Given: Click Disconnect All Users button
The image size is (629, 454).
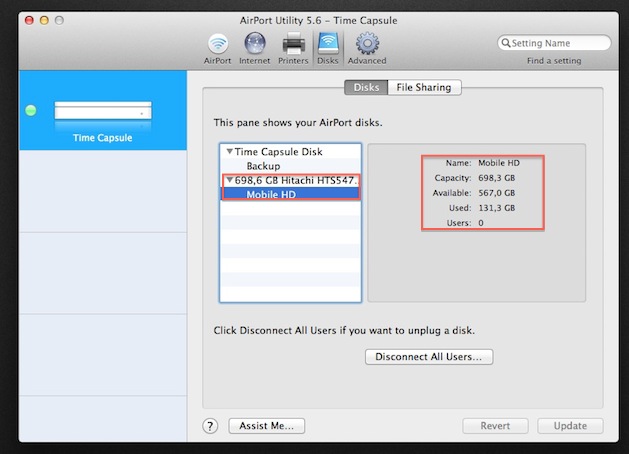Looking at the screenshot, I should point(429,357).
